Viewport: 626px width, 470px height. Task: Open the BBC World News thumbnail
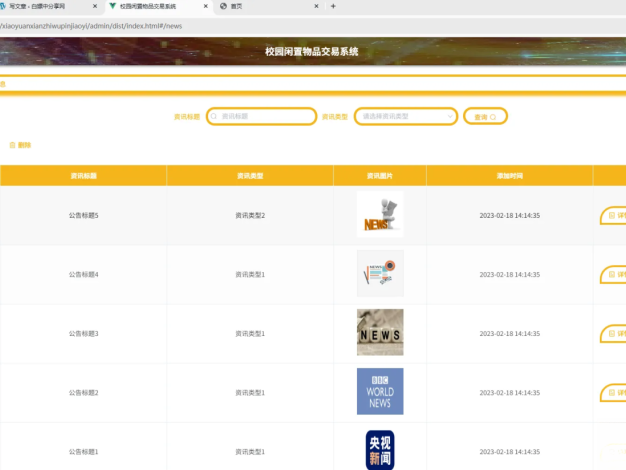point(380,391)
